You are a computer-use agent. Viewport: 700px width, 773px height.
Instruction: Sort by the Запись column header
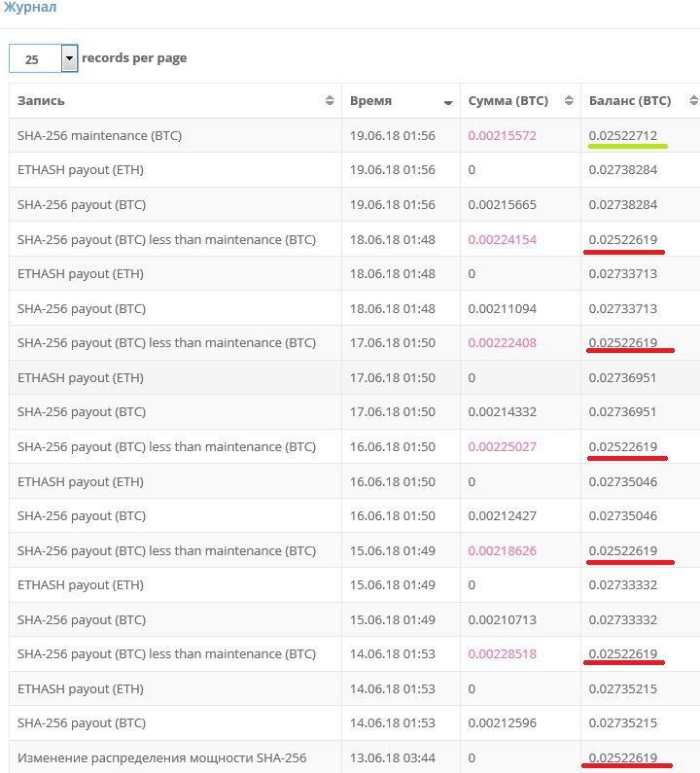175,100
